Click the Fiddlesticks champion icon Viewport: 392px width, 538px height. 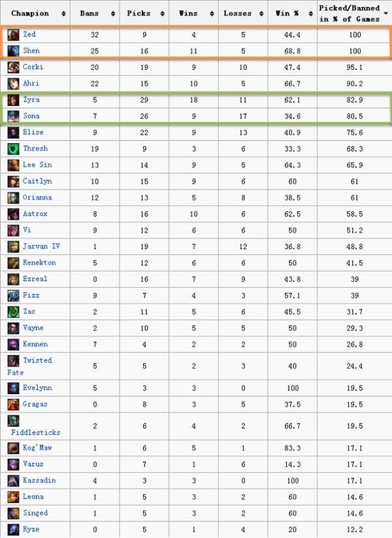pos(13,420)
